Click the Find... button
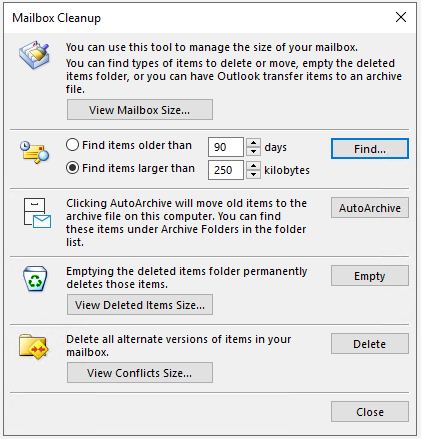 (370, 149)
